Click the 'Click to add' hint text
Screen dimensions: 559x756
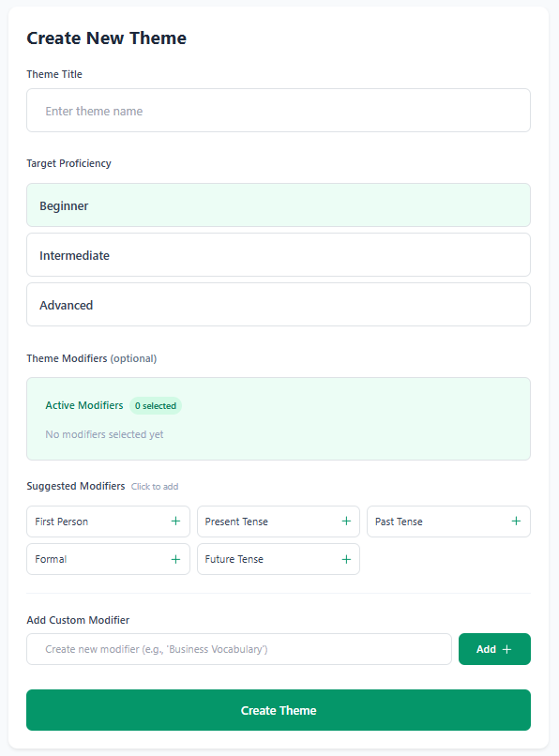(154, 486)
